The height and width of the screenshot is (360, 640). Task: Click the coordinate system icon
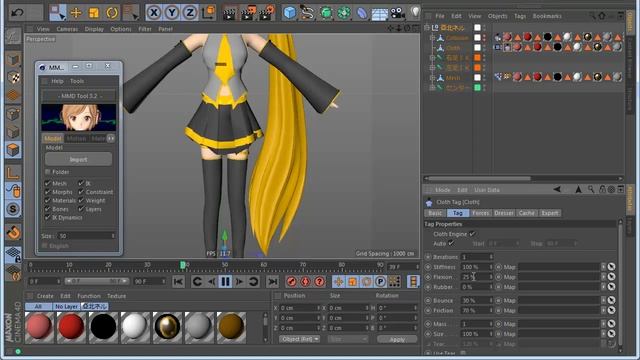click(209, 13)
